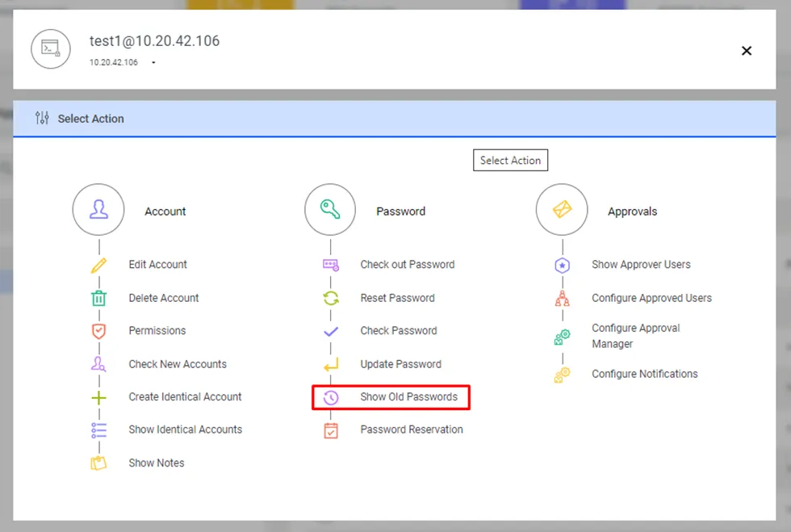Click the Account category user circle icon
The width and height of the screenshot is (791, 532).
click(x=98, y=209)
